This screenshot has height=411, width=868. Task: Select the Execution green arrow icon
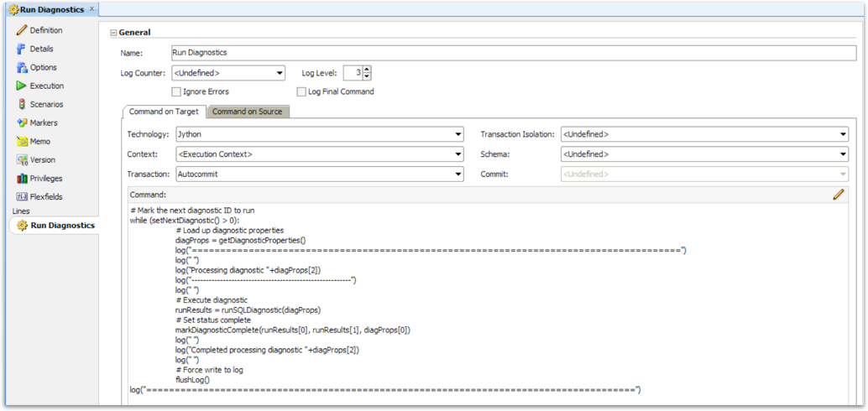coord(22,86)
